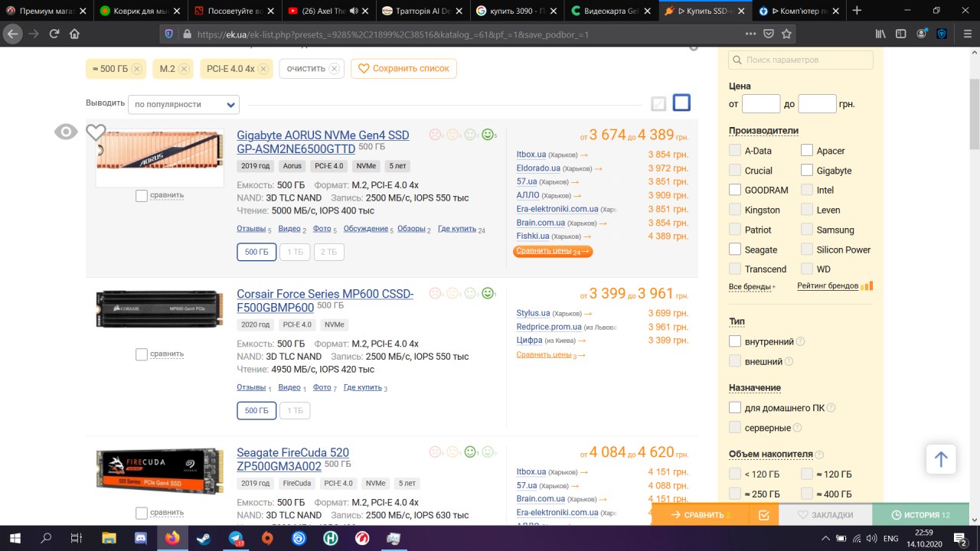Open the по популярности sort dropdown
Image resolution: width=980 pixels, height=551 pixels.
[184, 104]
